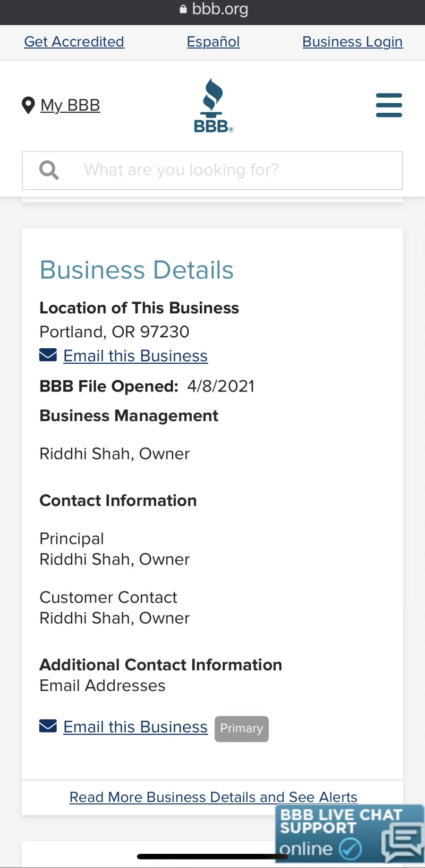Select the location pin icon beside My BBB
Image resolution: width=425 pixels, height=868 pixels.
(x=28, y=105)
